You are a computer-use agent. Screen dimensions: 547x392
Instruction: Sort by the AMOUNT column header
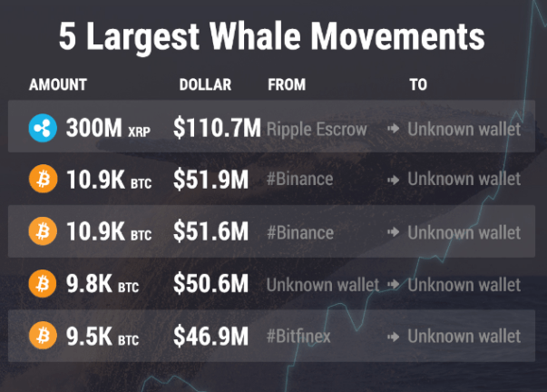(58, 85)
